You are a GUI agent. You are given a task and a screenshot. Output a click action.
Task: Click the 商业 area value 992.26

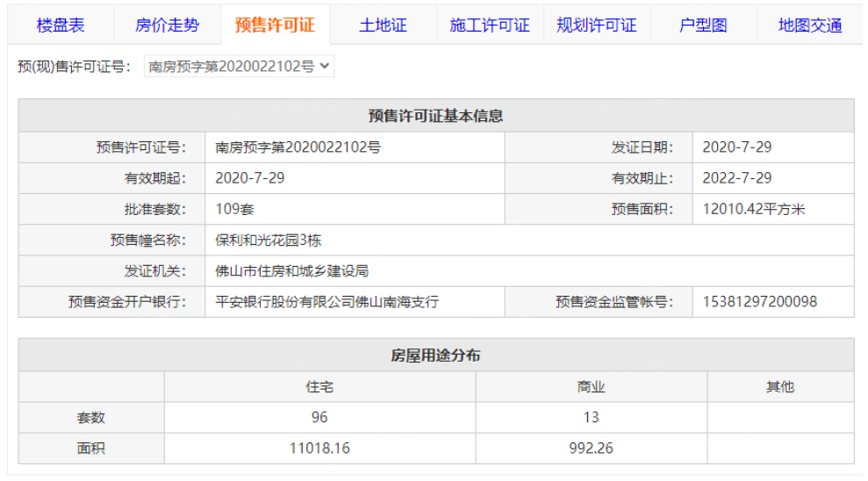[x=591, y=449]
